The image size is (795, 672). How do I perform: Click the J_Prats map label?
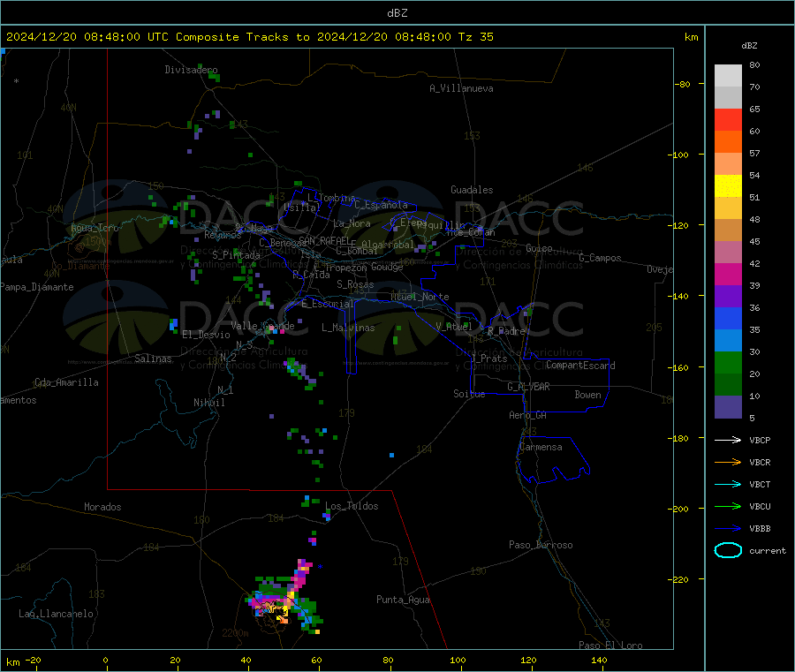tap(488, 359)
